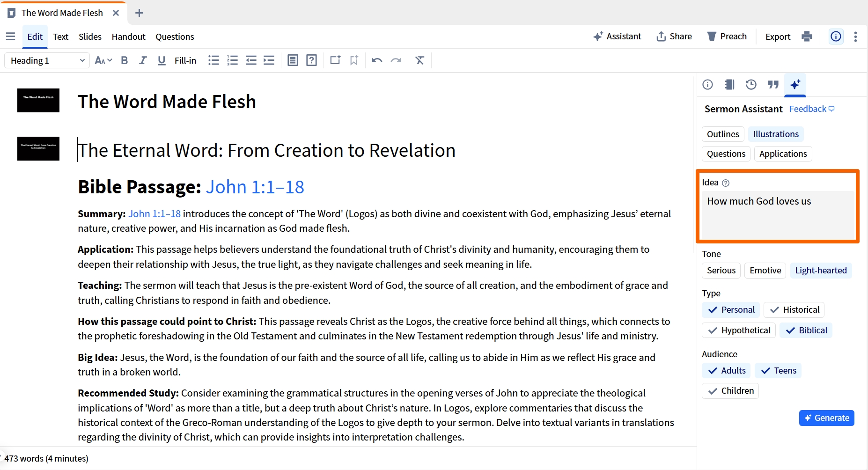Open the Heading 1 style dropdown

point(47,60)
